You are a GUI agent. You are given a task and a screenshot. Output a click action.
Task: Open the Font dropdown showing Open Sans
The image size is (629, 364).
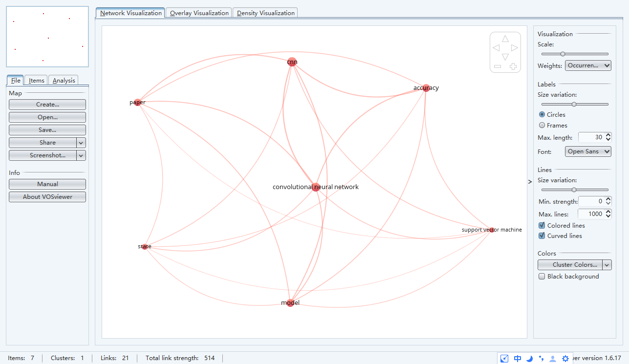588,151
